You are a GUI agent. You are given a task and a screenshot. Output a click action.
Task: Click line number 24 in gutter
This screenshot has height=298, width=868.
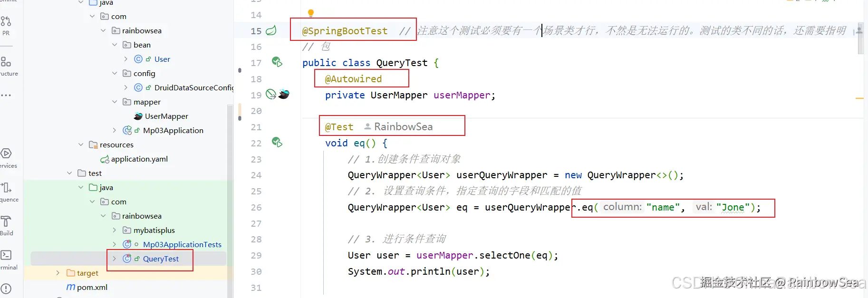pos(256,175)
